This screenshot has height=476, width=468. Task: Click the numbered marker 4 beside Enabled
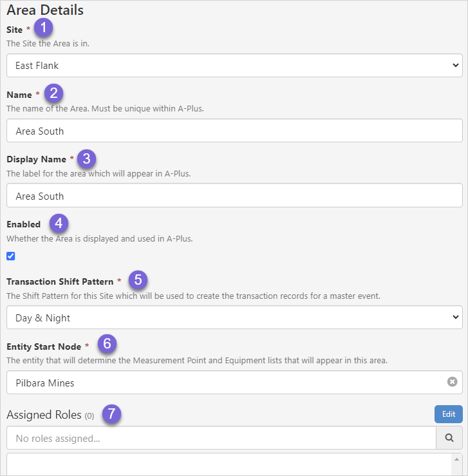pos(59,224)
